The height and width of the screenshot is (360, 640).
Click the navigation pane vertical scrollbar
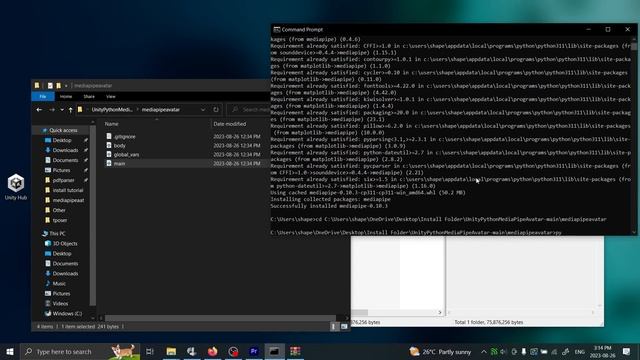(x=93, y=216)
